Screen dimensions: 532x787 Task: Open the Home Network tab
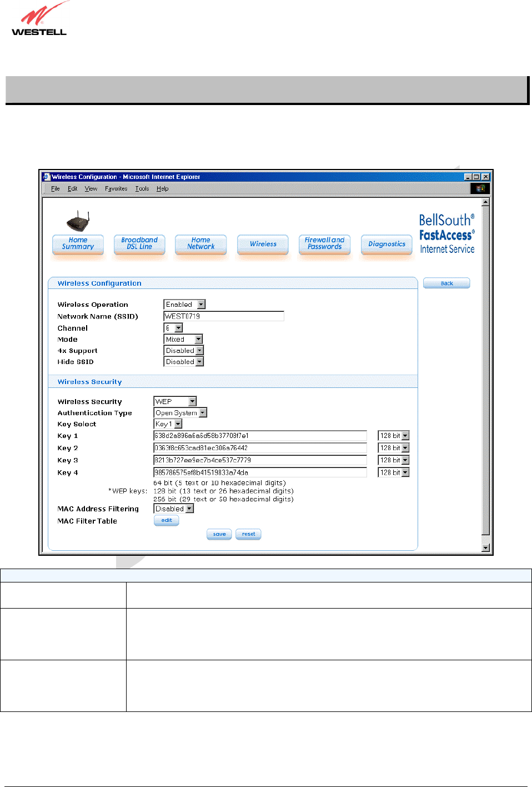click(x=201, y=243)
